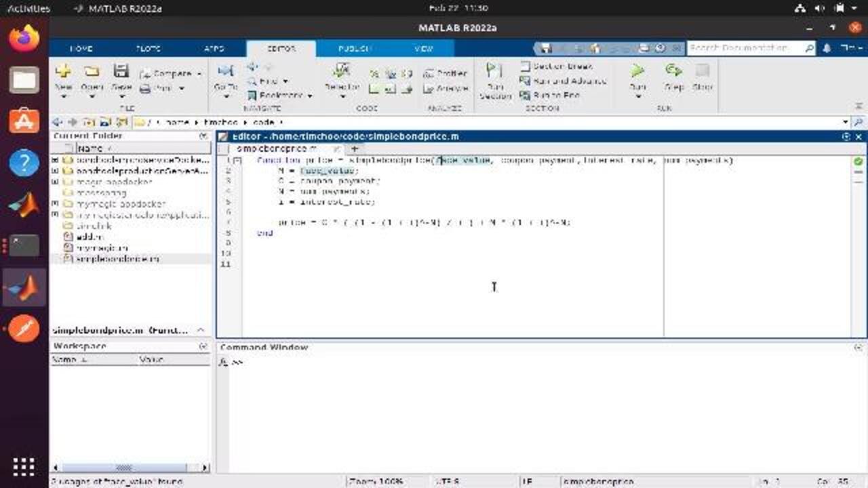Open Firefox from the Ubuntu dock
The height and width of the screenshot is (488, 868).
pos(24,38)
